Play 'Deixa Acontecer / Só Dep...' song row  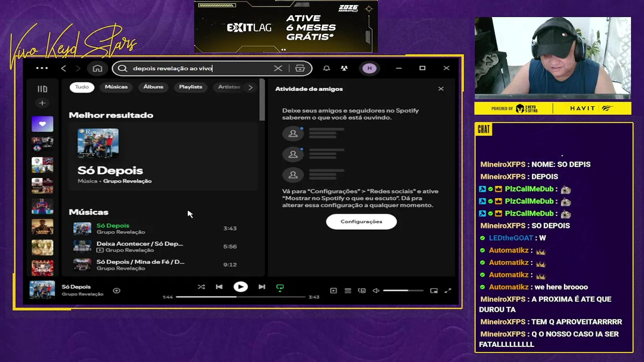(x=163, y=246)
